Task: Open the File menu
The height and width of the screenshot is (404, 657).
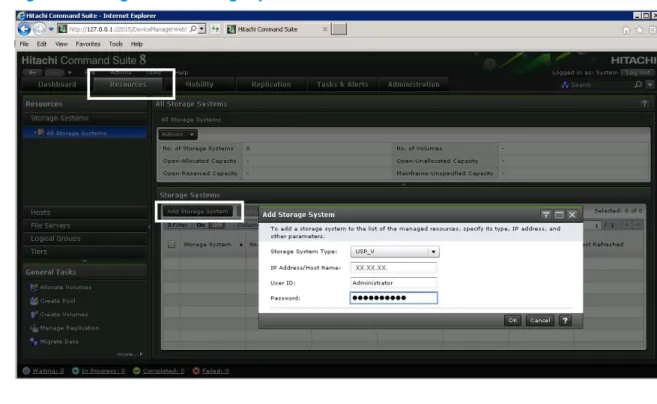Action: (24, 44)
